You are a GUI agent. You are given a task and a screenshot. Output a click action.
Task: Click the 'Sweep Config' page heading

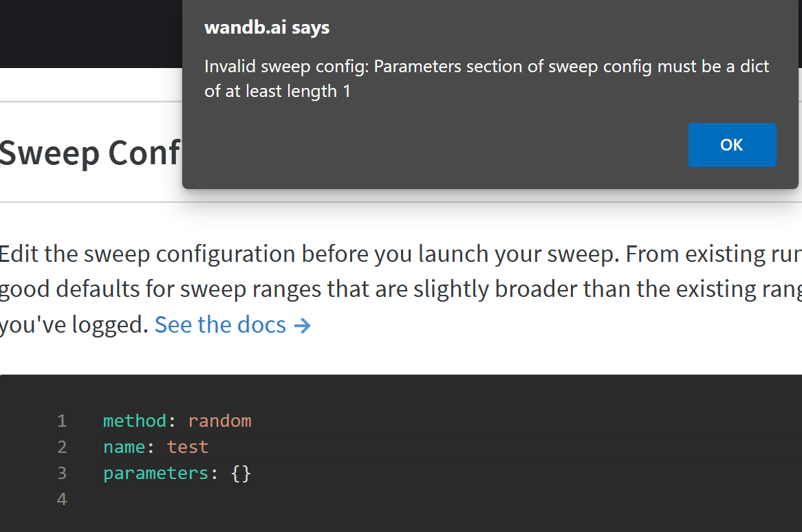coord(83,153)
